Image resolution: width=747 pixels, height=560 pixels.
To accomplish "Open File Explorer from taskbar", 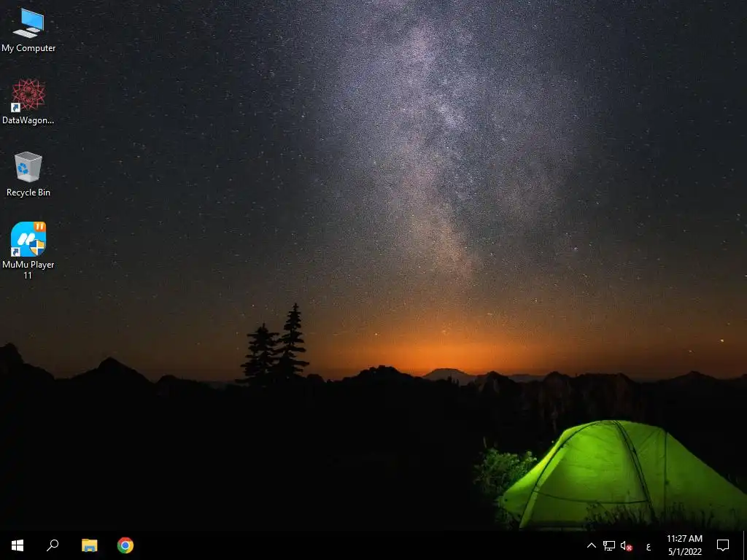I will (x=89, y=545).
